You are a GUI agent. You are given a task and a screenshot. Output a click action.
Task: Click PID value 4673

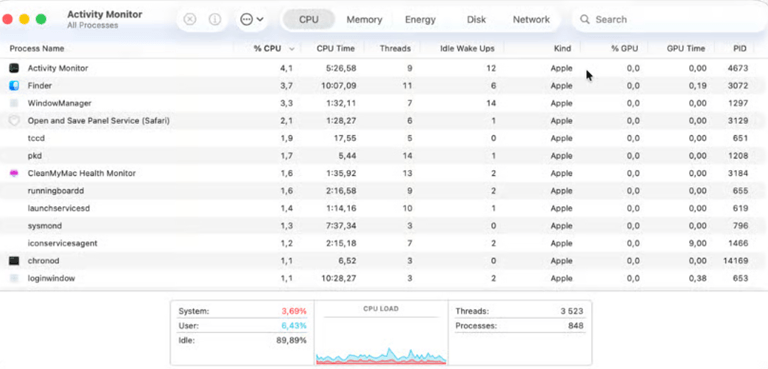(738, 68)
